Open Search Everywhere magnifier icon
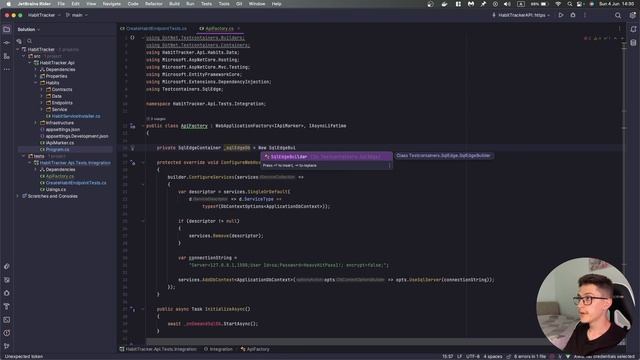640x360 pixels. [618, 15]
